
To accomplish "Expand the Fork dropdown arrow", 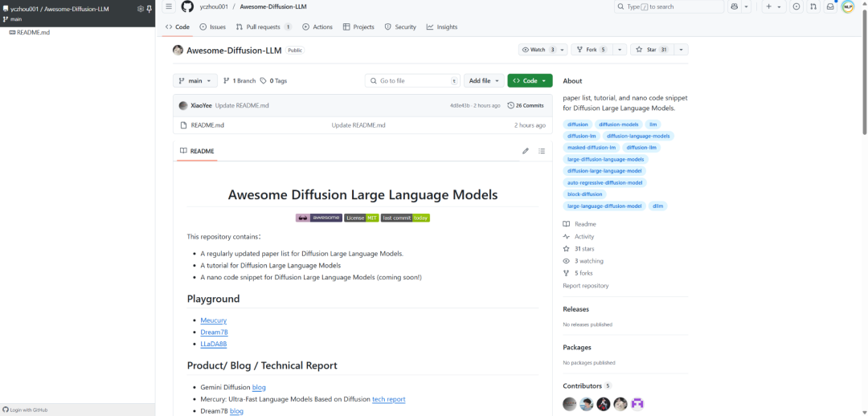I will pyautogui.click(x=619, y=50).
